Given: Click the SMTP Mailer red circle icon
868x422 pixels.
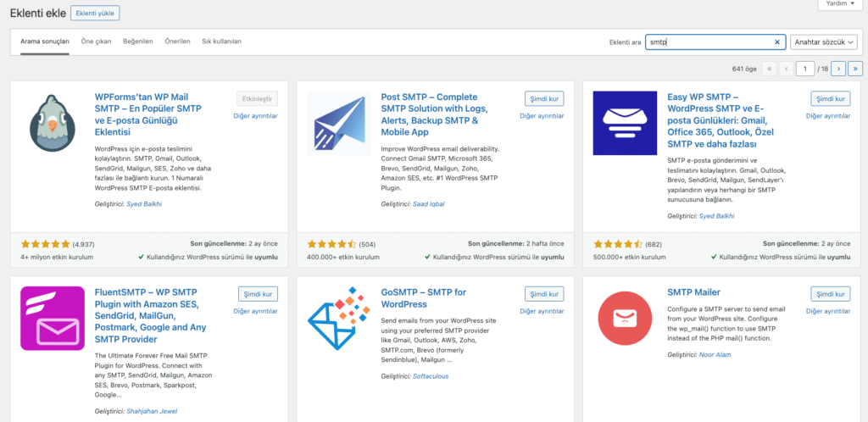Looking at the screenshot, I should tap(625, 318).
